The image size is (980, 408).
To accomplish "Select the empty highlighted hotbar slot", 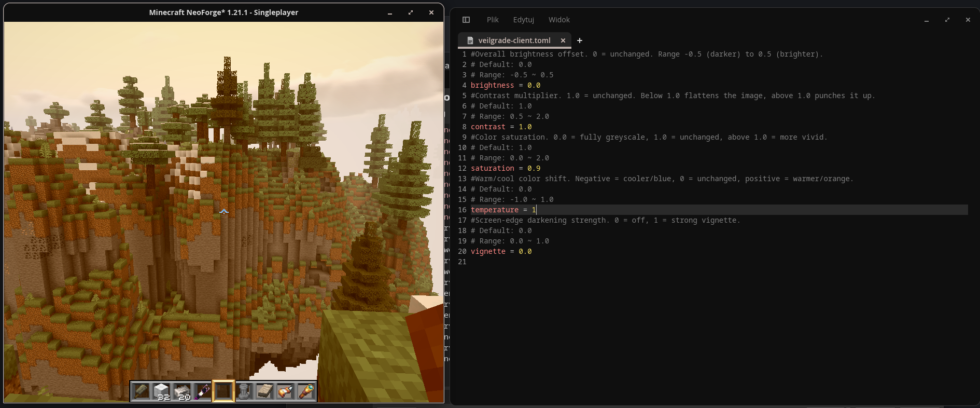I will coord(223,391).
